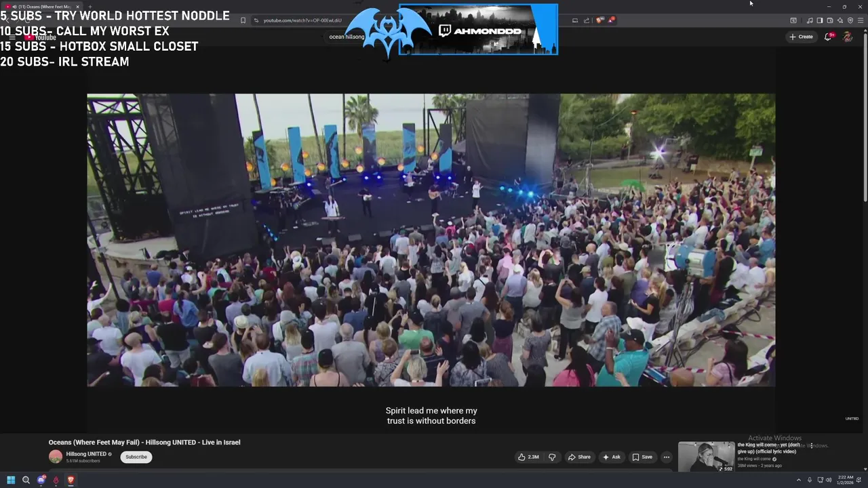Open 'the King will come' recommended video thumbnail
This screenshot has height=488, width=868.
click(x=706, y=457)
